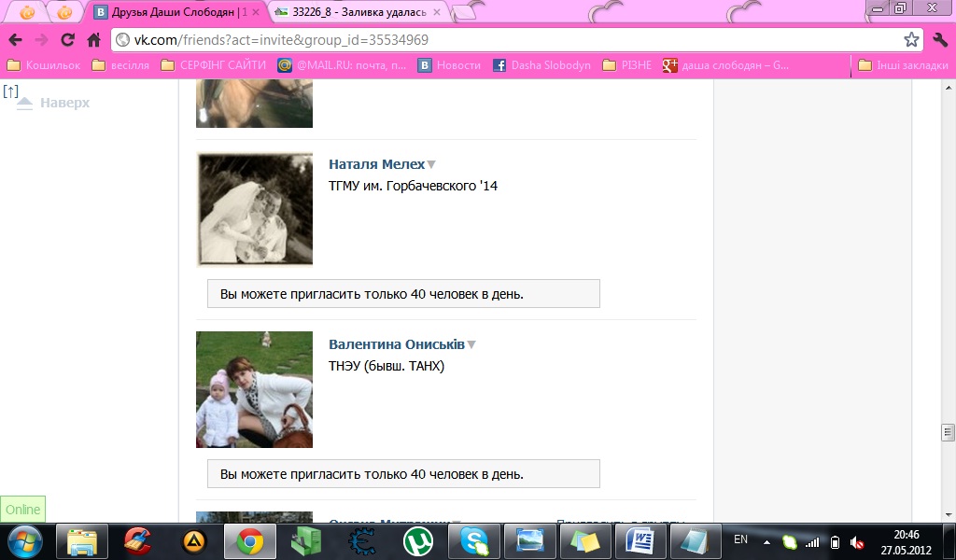The width and height of the screenshot is (956, 560).
Task: Expand the dropdown arrow beside Валентина Ониськів
Action: [471, 345]
